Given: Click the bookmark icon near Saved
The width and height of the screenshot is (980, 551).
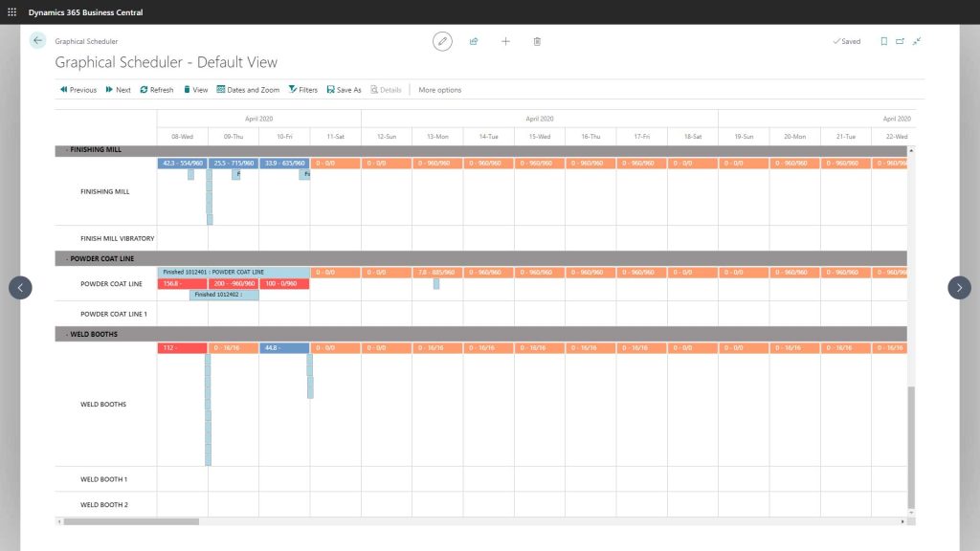Looking at the screenshot, I should pos(882,41).
